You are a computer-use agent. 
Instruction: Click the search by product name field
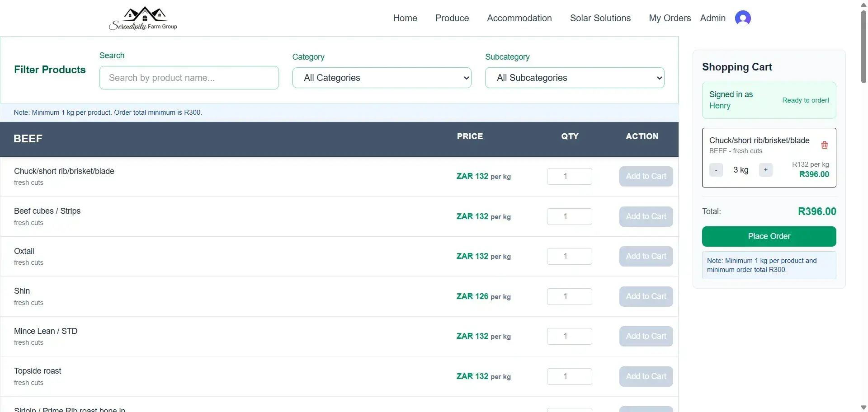point(189,78)
